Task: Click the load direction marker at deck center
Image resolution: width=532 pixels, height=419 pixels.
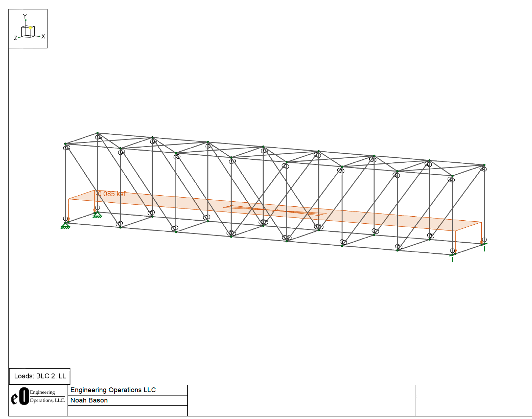Action: tap(275, 210)
